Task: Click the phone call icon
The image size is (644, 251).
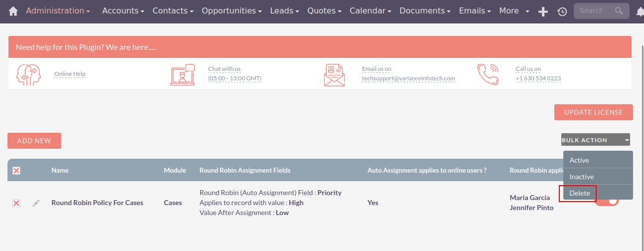Action: (x=488, y=74)
